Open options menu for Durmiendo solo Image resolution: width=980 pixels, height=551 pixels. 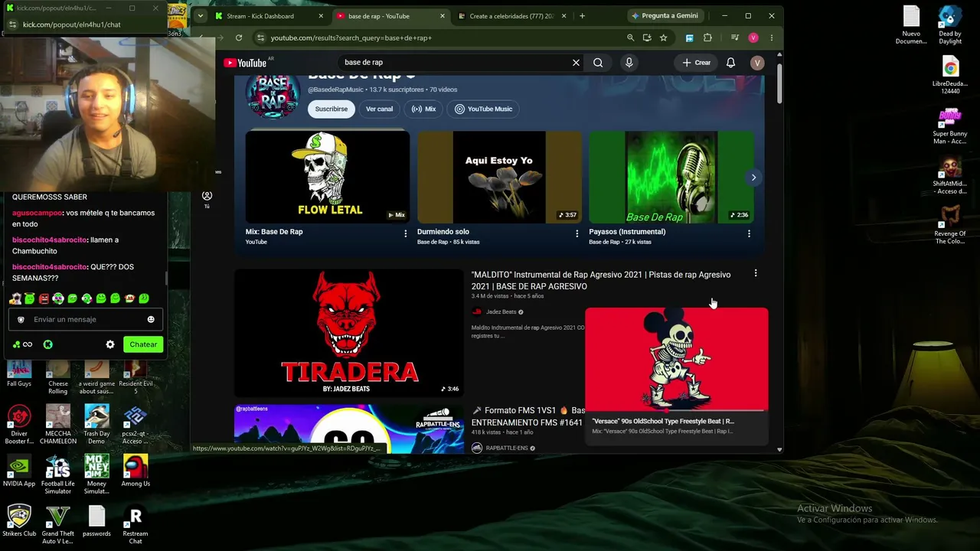(x=577, y=233)
